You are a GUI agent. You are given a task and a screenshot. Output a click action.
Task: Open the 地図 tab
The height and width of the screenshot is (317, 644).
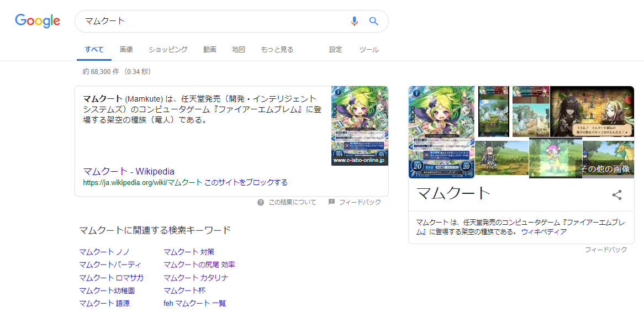(x=239, y=50)
